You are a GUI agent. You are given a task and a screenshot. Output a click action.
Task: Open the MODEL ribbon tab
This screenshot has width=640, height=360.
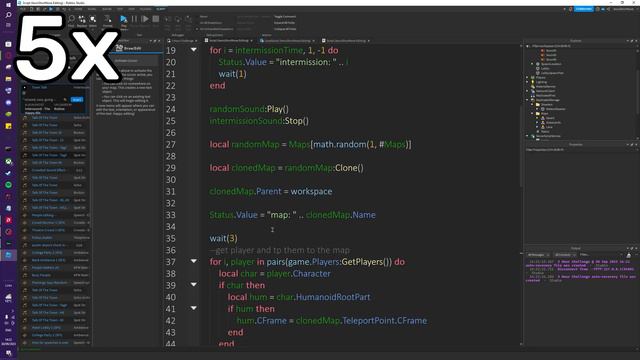click(92, 9)
